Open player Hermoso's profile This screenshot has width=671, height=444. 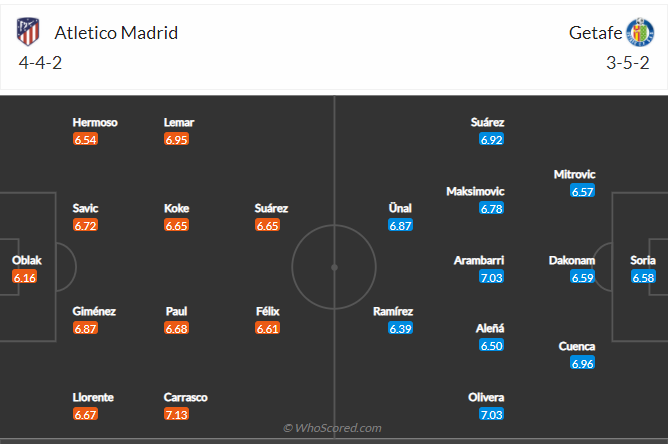point(95,122)
